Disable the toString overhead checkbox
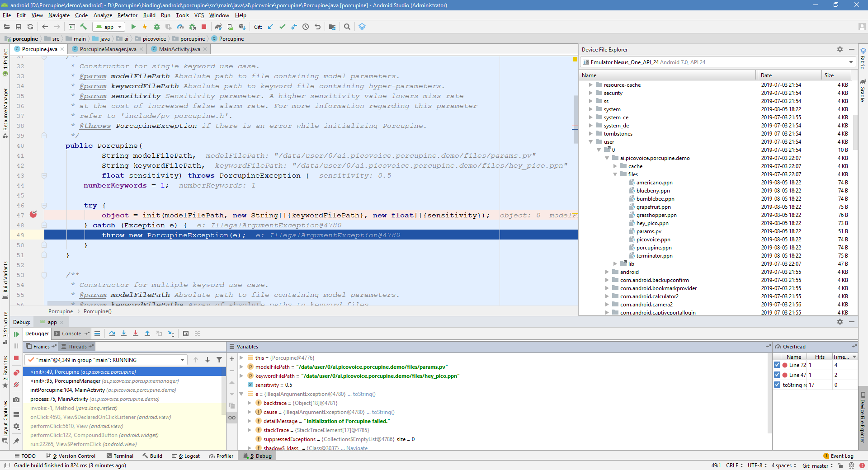This screenshot has width=868, height=470. click(778, 385)
